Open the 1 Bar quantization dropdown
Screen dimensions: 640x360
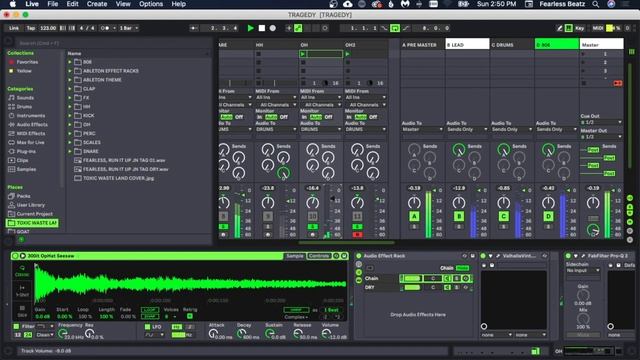tap(129, 28)
